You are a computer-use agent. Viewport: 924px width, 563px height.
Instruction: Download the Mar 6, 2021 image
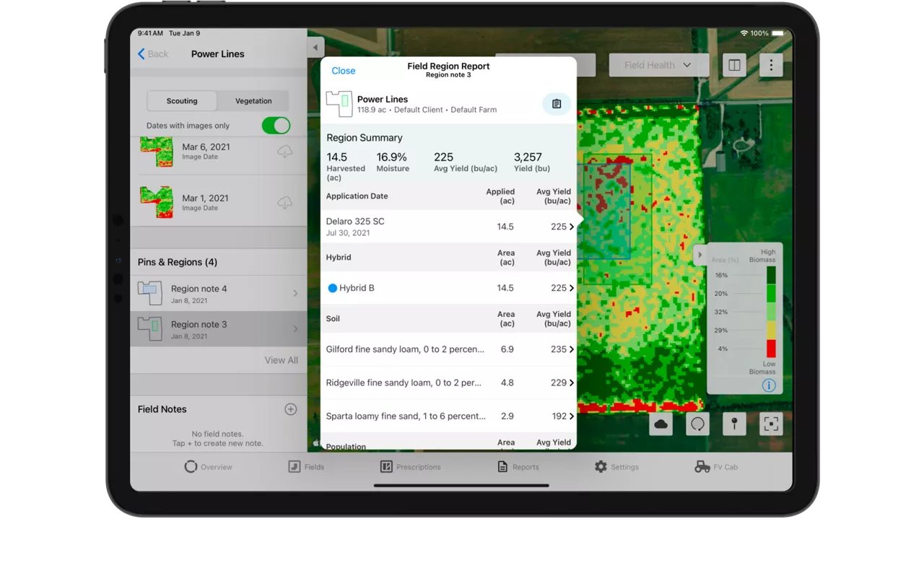tap(285, 152)
